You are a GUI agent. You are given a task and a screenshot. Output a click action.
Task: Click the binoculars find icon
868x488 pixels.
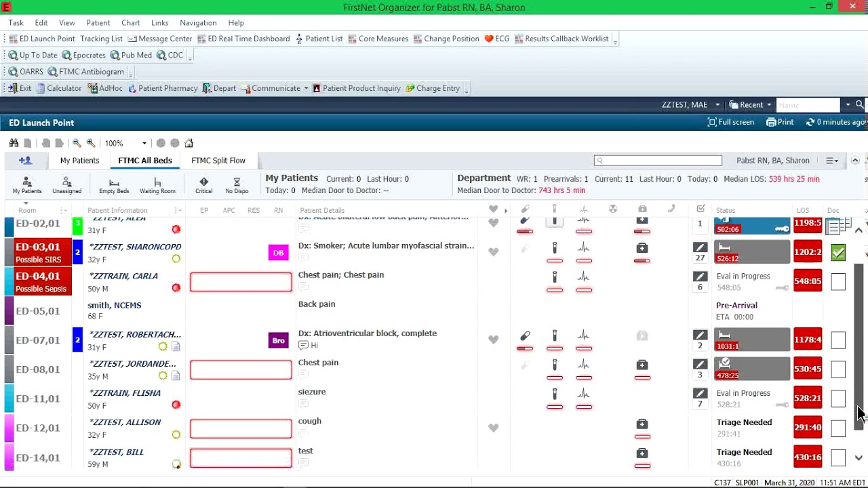coord(14,143)
